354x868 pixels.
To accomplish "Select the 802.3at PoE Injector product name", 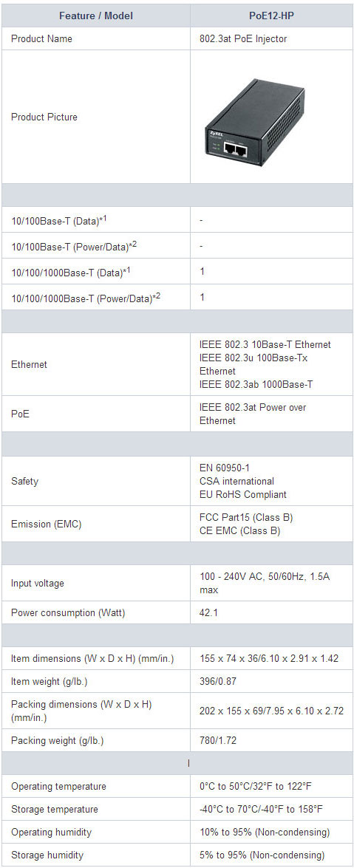I will point(243,38).
